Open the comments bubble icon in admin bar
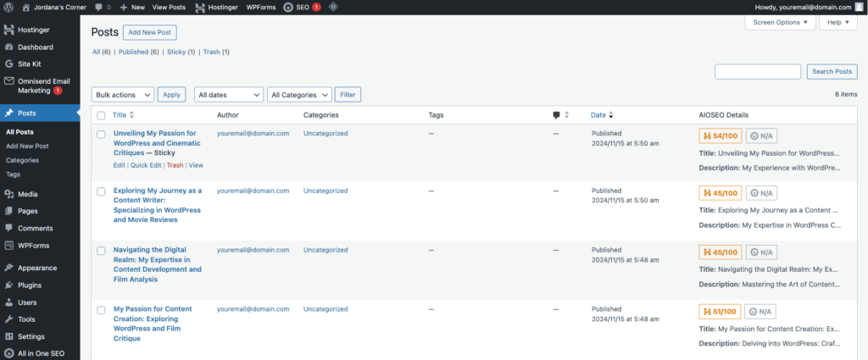The width and height of the screenshot is (868, 360). pyautogui.click(x=99, y=7)
